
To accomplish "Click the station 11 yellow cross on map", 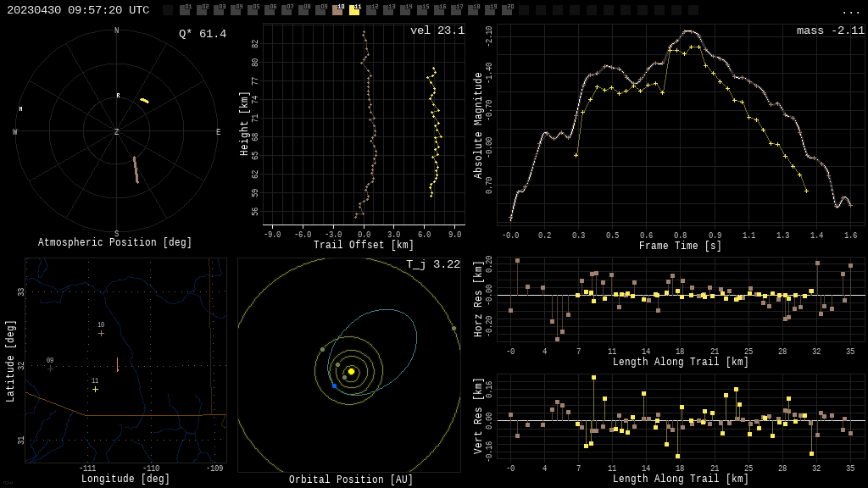I will [x=95, y=389].
